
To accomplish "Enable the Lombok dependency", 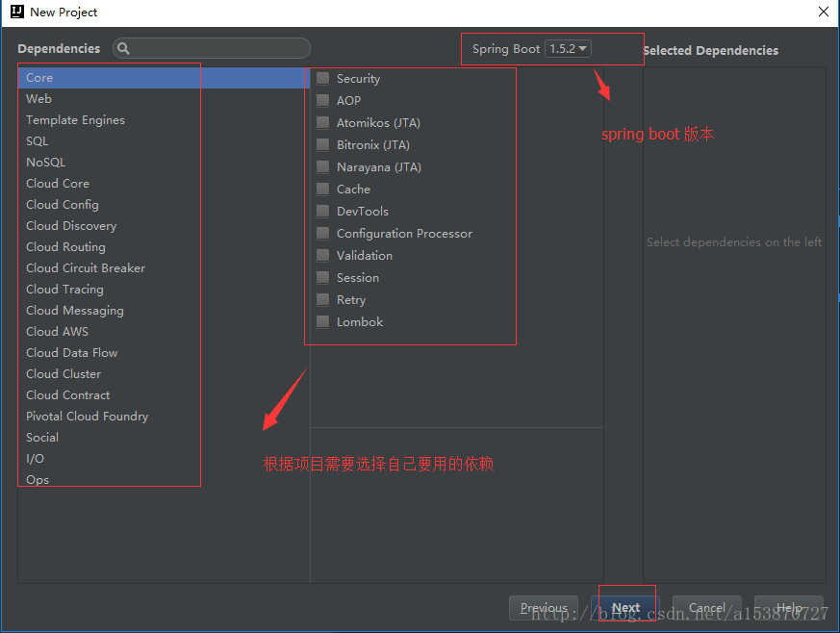I will [322, 322].
